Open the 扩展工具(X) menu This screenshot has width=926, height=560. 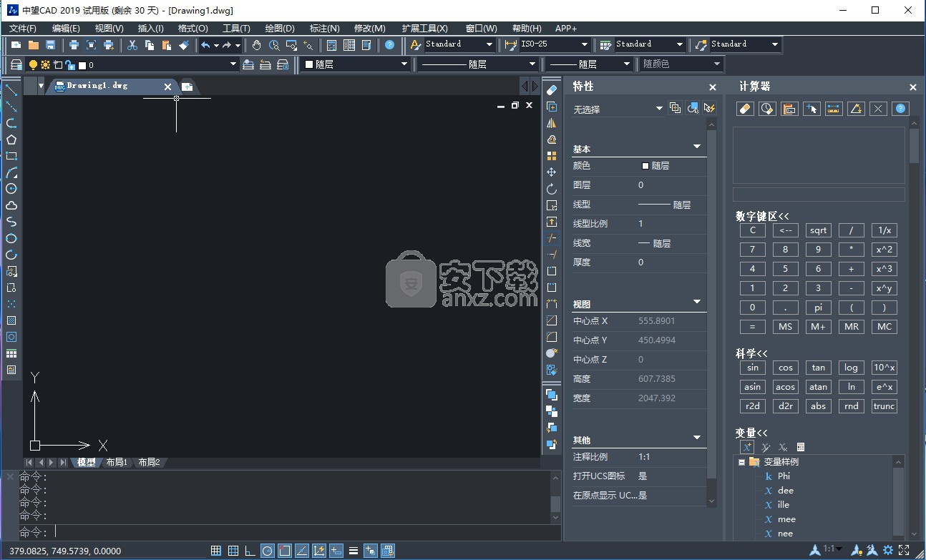(x=425, y=29)
